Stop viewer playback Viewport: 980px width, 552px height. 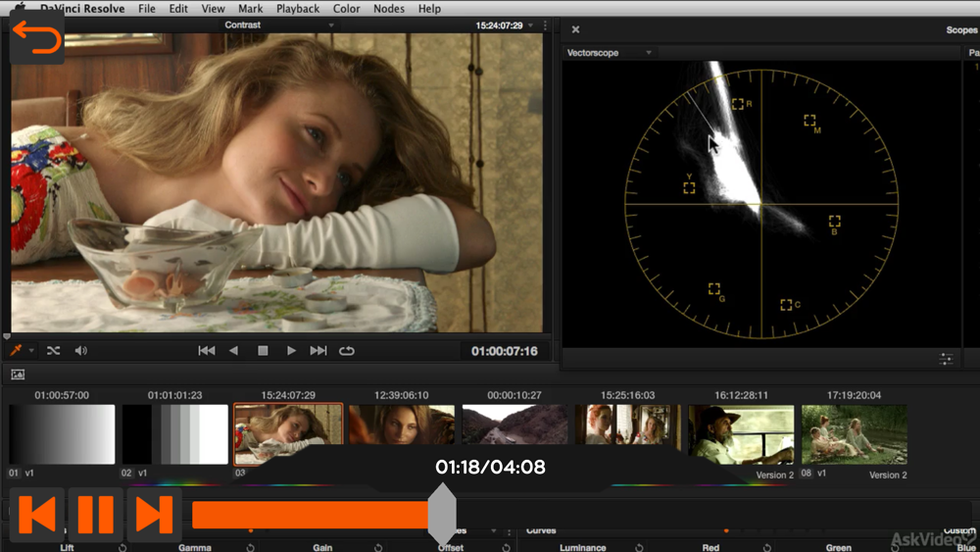click(x=263, y=351)
